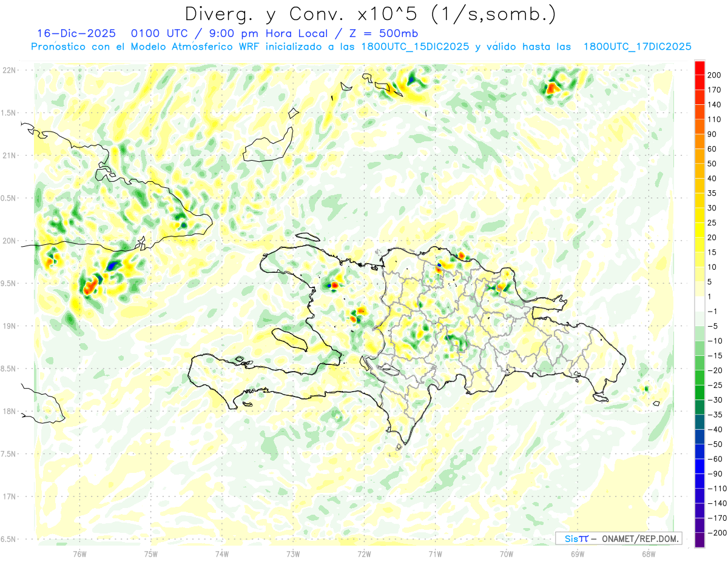Click the 68W longitude label

pyautogui.click(x=649, y=554)
